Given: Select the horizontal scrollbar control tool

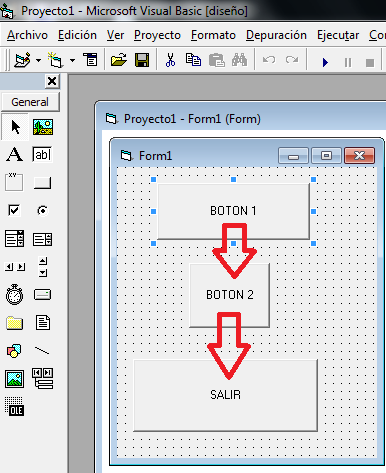Looking at the screenshot, I should (x=15, y=267).
